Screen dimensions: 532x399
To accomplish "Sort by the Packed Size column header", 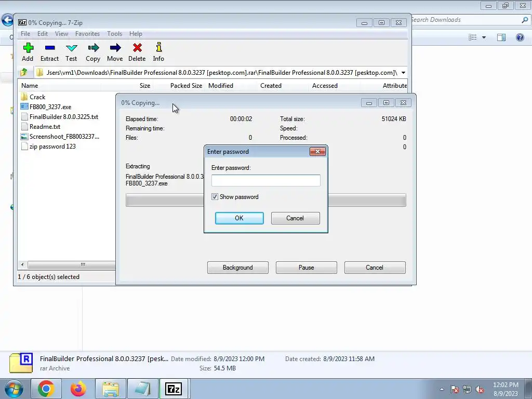I will point(179,86).
